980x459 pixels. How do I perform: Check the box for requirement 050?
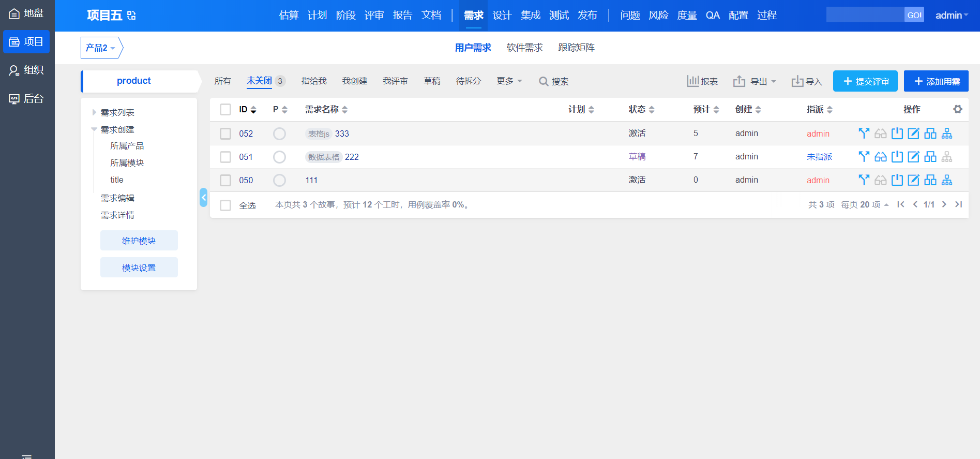point(225,180)
